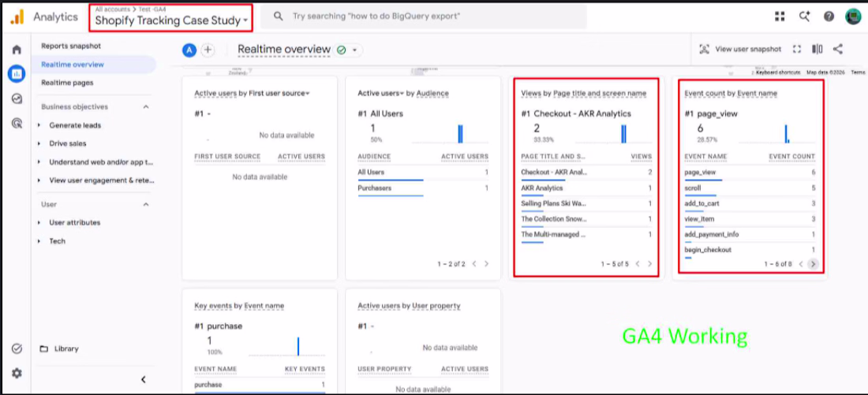Click previous page arrow in Views card

pos(637,264)
